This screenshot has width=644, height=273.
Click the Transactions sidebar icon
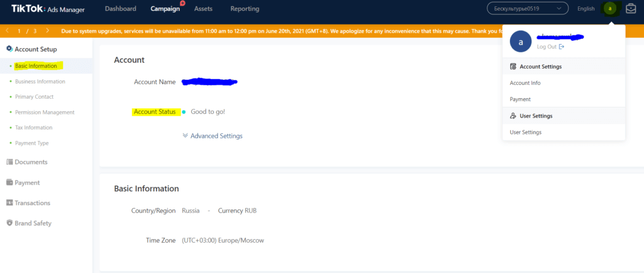tap(9, 203)
